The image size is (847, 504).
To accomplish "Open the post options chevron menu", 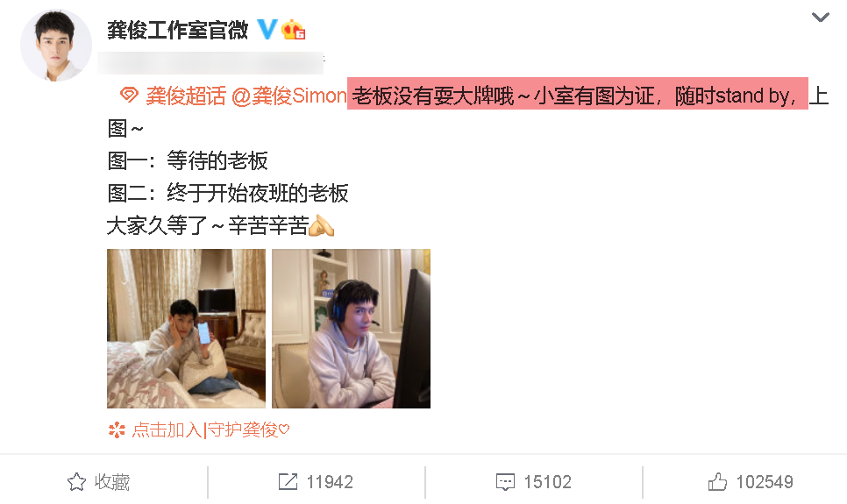I will click(820, 18).
